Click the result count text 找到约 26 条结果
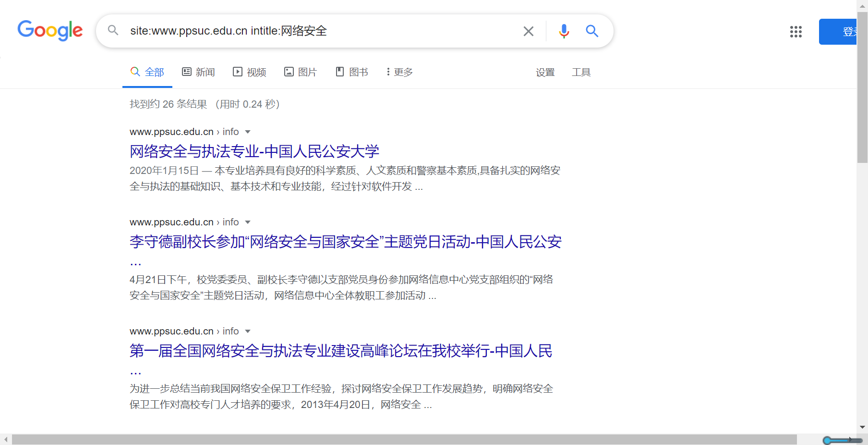The image size is (868, 445). pyautogui.click(x=168, y=104)
